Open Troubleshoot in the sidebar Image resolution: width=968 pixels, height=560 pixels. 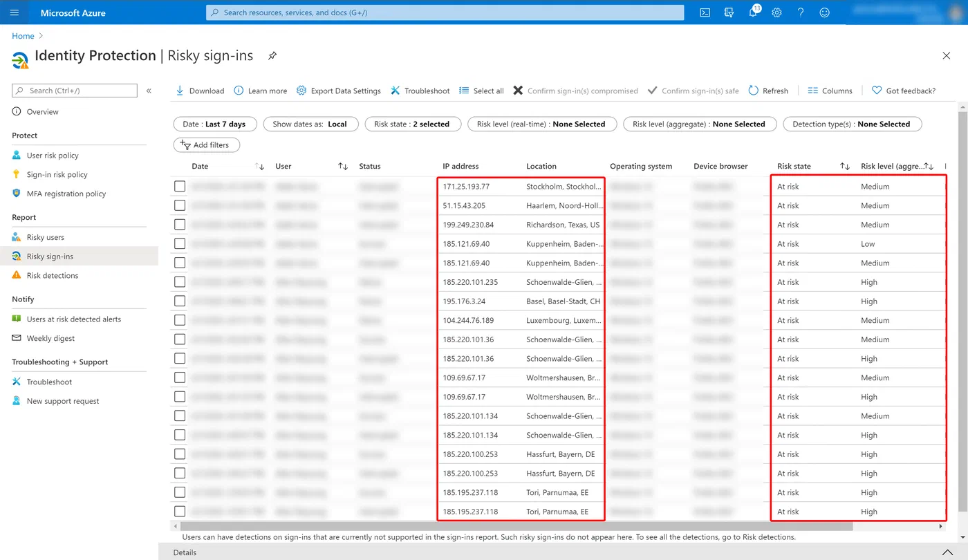49,382
